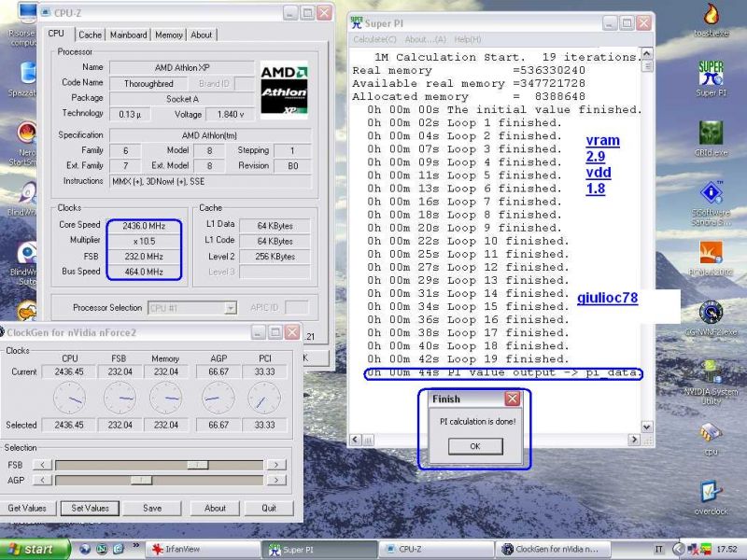
Task: Open the Memory tab in CPU-Z
Action: (169, 35)
